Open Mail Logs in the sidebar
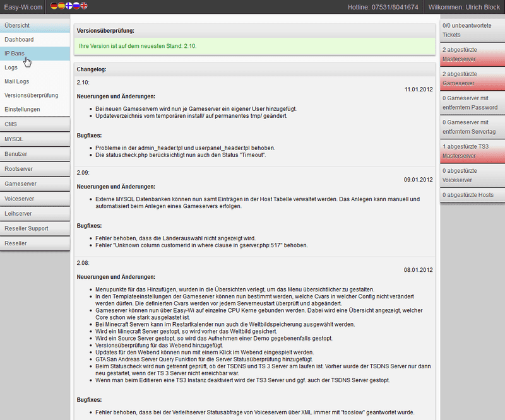 35,81
